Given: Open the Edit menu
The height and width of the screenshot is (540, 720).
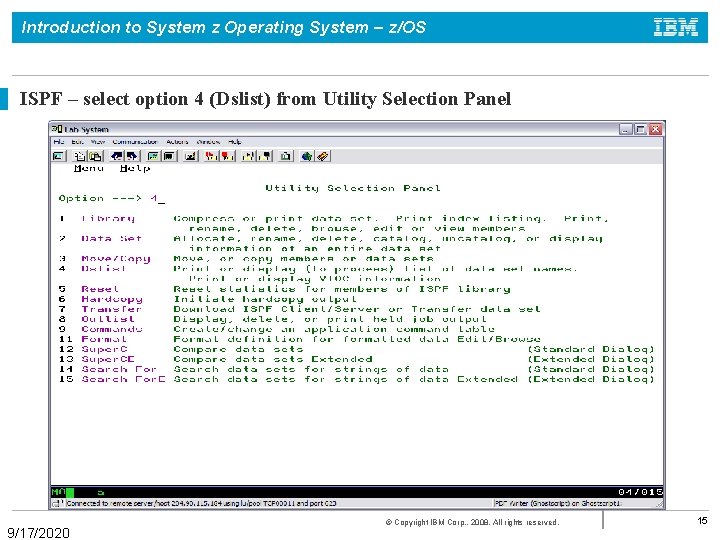Looking at the screenshot, I should click(77, 142).
